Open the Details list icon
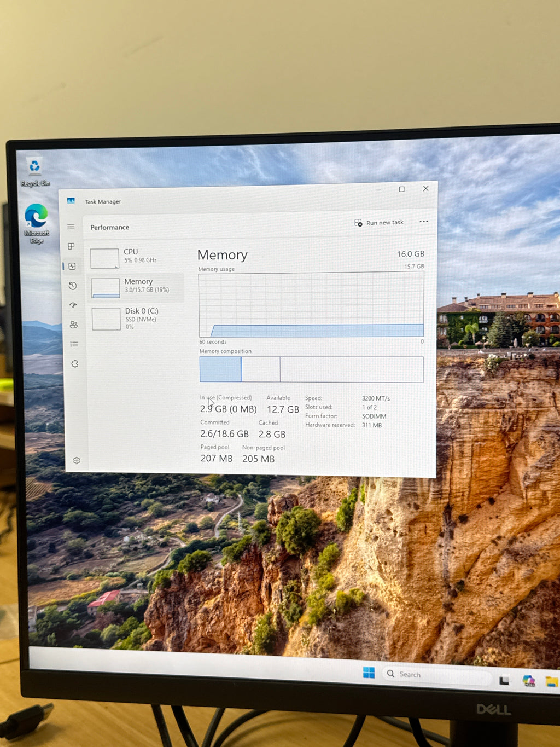The height and width of the screenshot is (747, 560). [74, 344]
